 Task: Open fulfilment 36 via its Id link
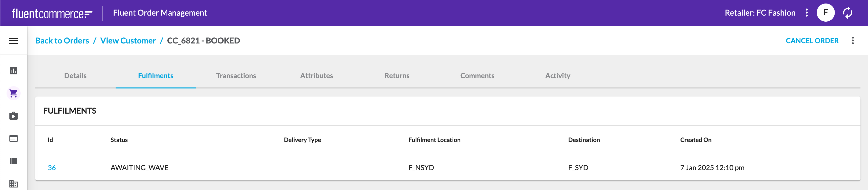pyautogui.click(x=52, y=167)
